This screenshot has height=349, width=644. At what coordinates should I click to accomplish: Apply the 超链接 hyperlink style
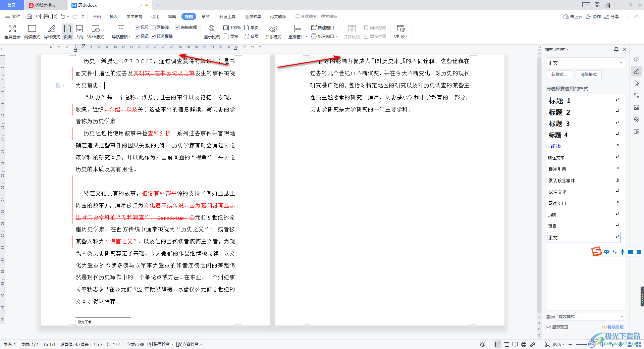coord(584,146)
